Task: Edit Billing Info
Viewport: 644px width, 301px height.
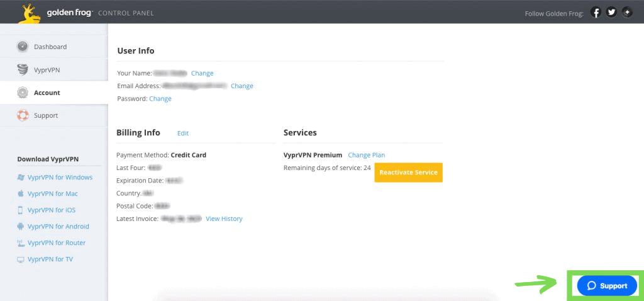Action: [183, 133]
